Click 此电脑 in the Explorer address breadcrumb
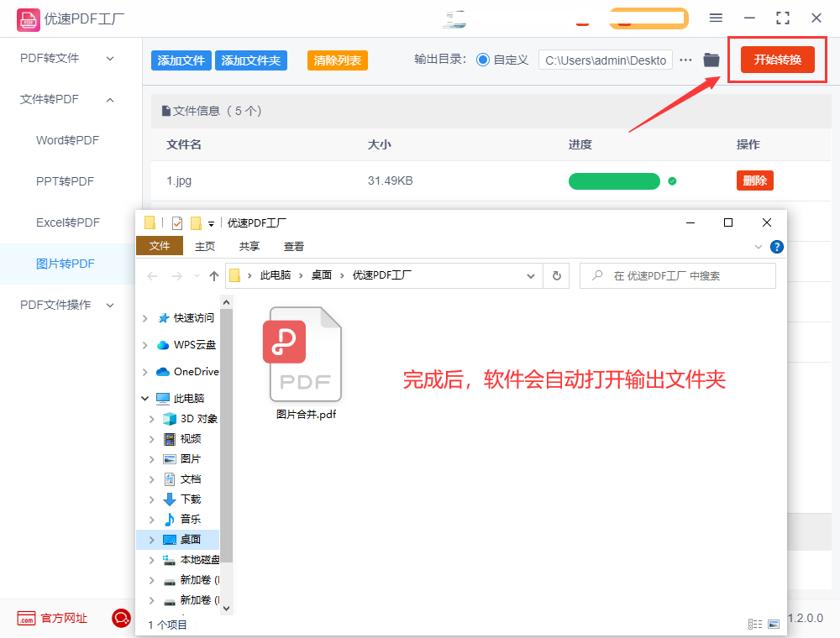 pos(276,275)
